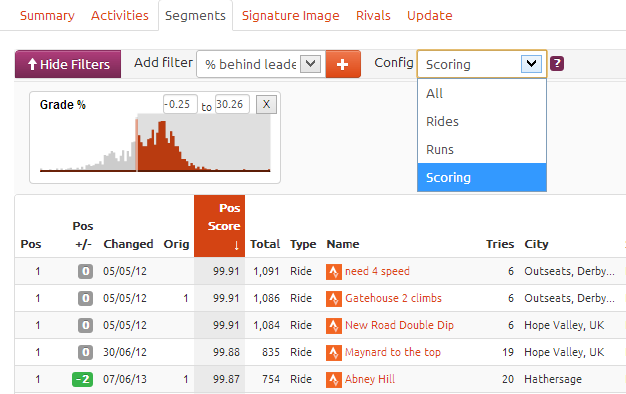Open the Summary tab
This screenshot has width=626, height=394.
tap(47, 16)
